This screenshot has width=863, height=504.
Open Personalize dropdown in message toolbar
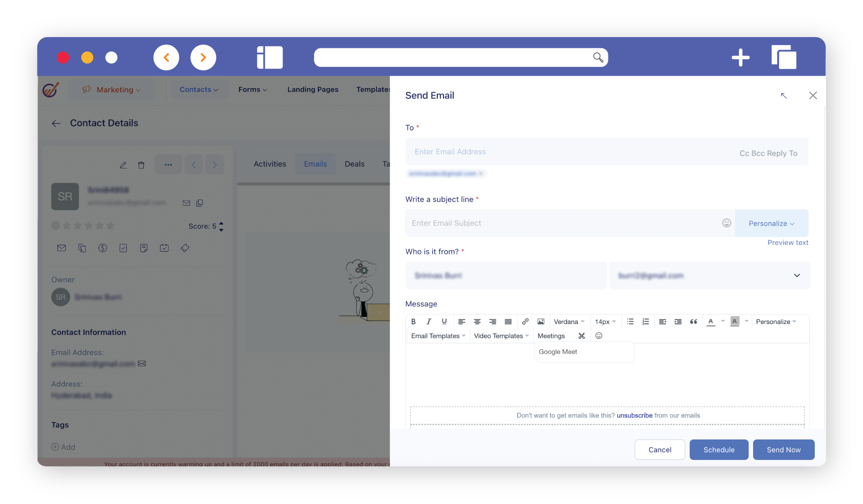click(776, 322)
